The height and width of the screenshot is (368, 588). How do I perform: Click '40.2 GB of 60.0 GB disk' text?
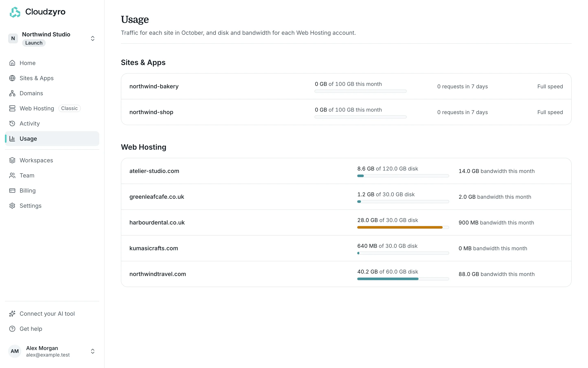pyautogui.click(x=388, y=272)
